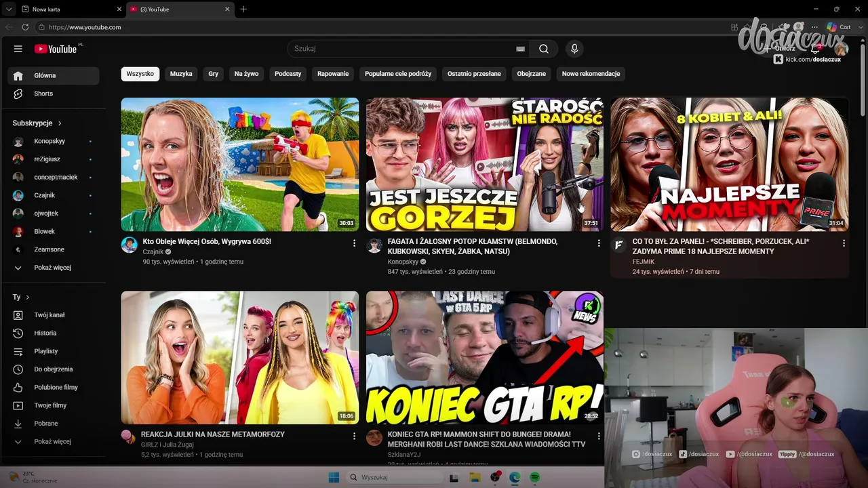Play the JEST JESZCZE GORZEJ thumbnail video
868x488 pixels.
[484, 165]
